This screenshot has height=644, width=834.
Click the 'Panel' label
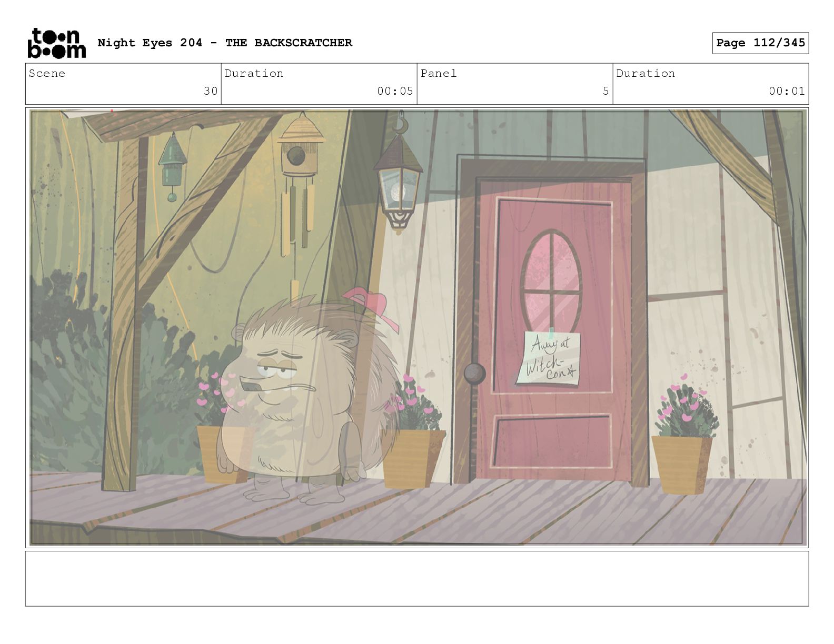click(439, 73)
